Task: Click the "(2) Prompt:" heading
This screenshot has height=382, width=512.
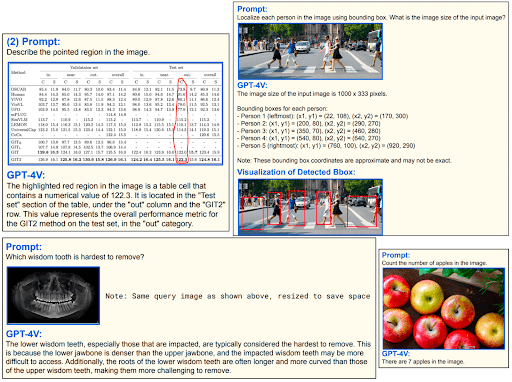Action: [x=33, y=42]
